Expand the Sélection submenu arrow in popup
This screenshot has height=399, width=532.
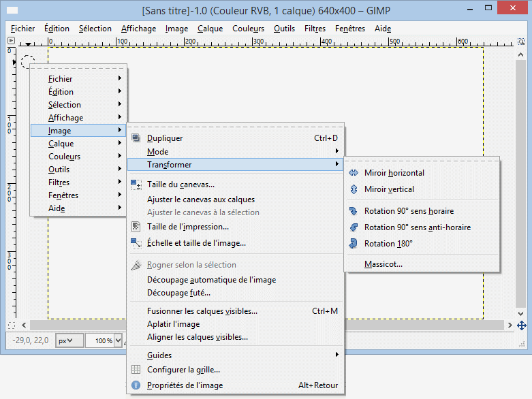click(120, 104)
